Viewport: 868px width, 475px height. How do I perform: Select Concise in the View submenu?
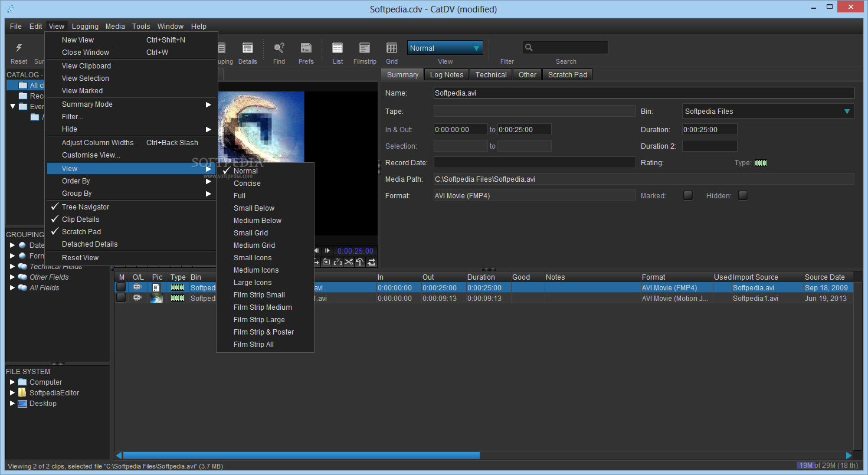point(266,184)
